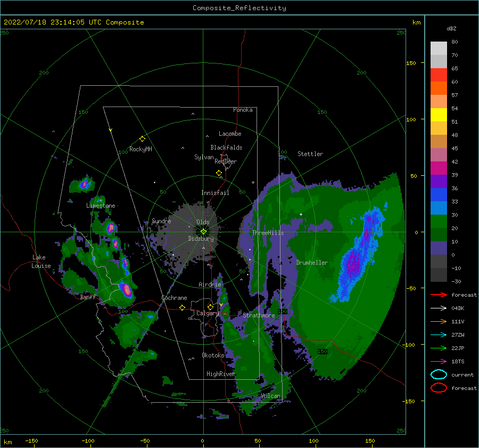Select the bright green swatch between 30 and 20
This screenshot has height=448, width=479.
point(439,222)
